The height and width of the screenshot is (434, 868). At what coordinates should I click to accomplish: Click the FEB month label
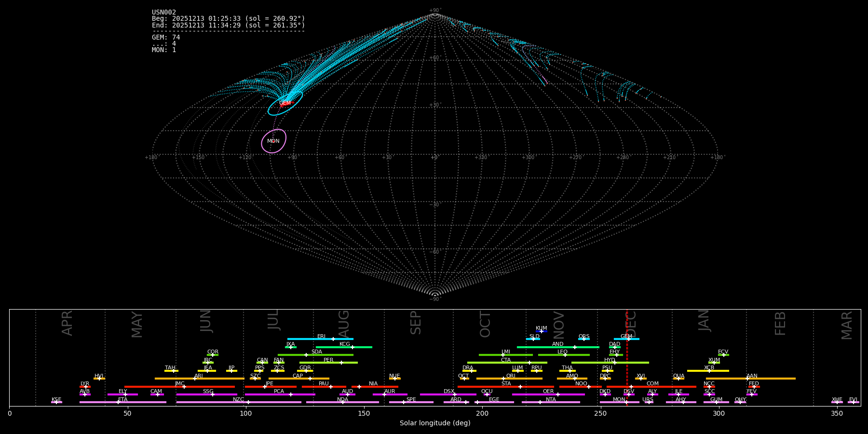[780, 323]
